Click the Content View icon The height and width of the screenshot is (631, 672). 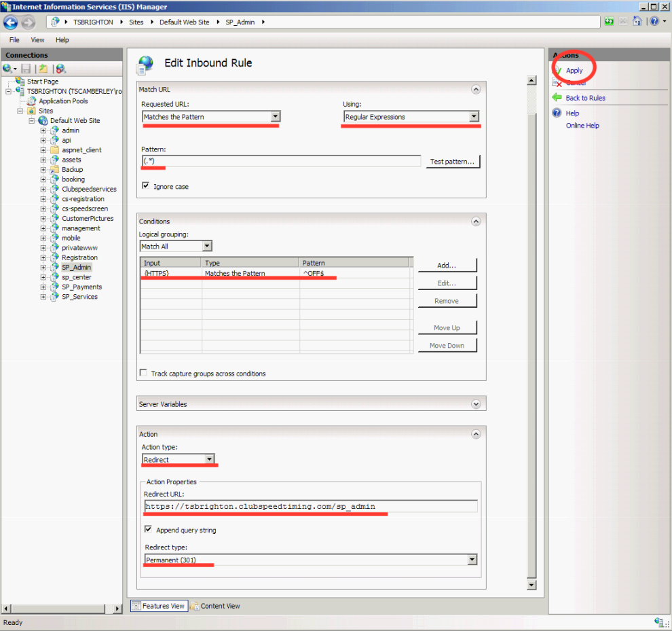pos(195,606)
